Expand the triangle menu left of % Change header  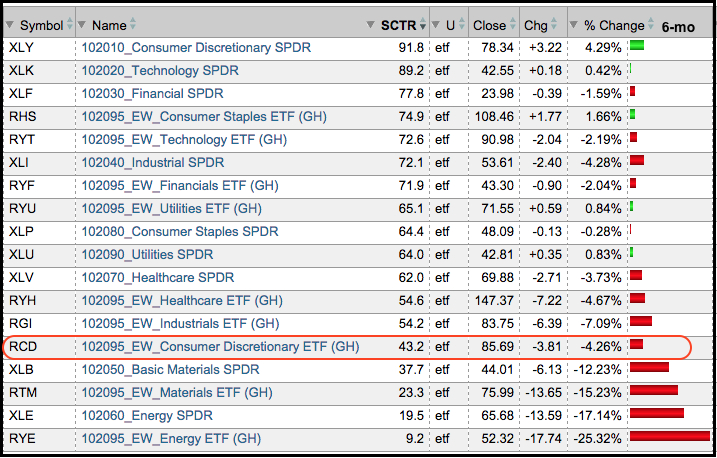[573, 24]
